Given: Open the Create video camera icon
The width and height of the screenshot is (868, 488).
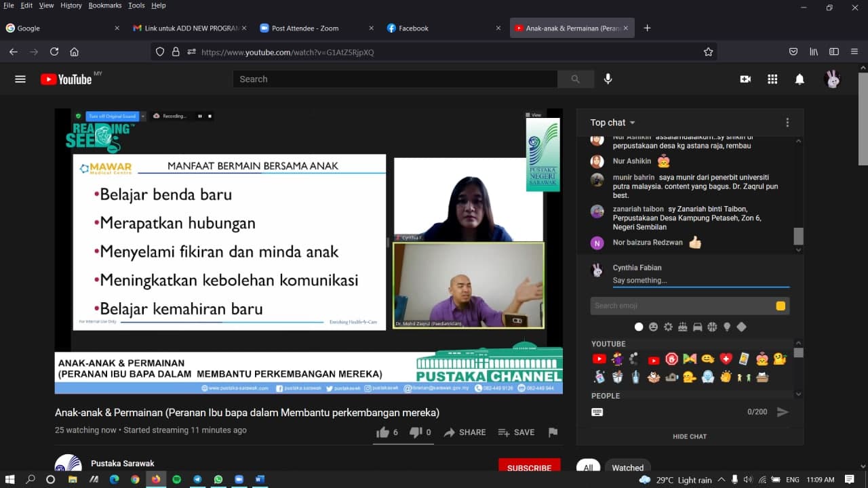Looking at the screenshot, I should 745,79.
